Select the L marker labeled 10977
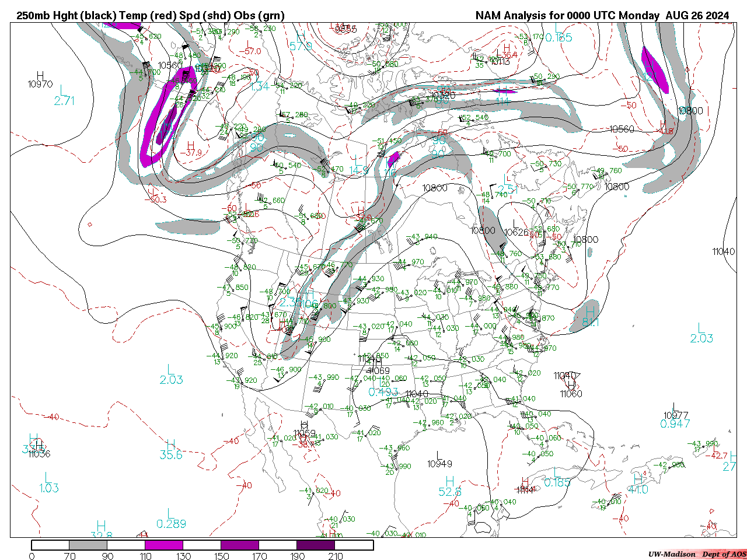747x560 pixels. pyautogui.click(x=675, y=407)
